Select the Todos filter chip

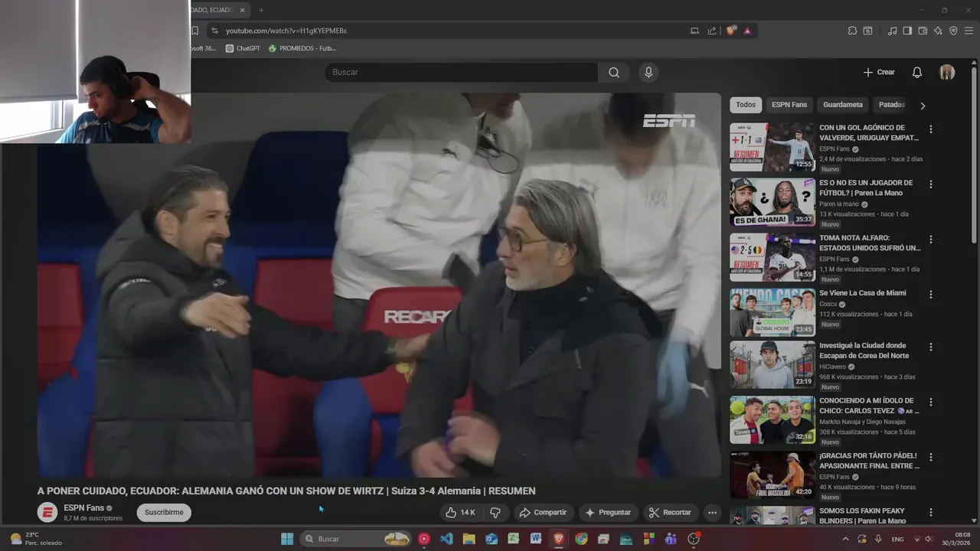[746, 105]
